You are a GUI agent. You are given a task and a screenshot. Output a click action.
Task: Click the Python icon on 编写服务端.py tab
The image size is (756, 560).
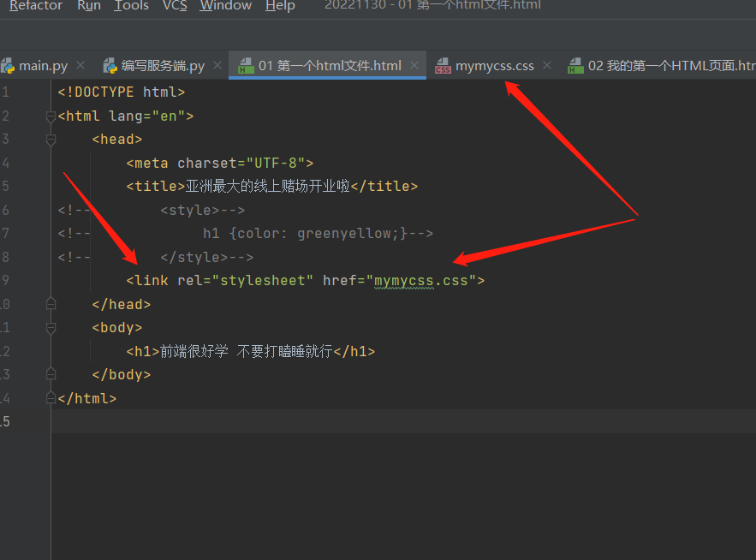[x=110, y=66]
